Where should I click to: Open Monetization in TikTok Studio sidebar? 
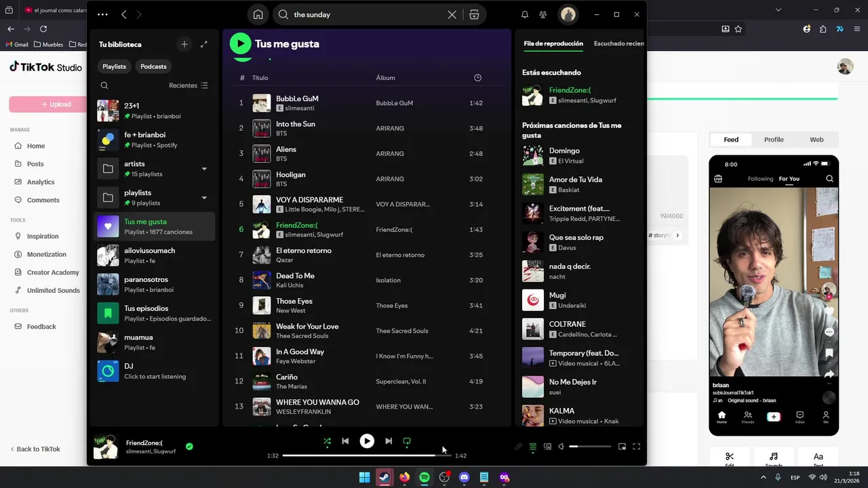click(47, 254)
